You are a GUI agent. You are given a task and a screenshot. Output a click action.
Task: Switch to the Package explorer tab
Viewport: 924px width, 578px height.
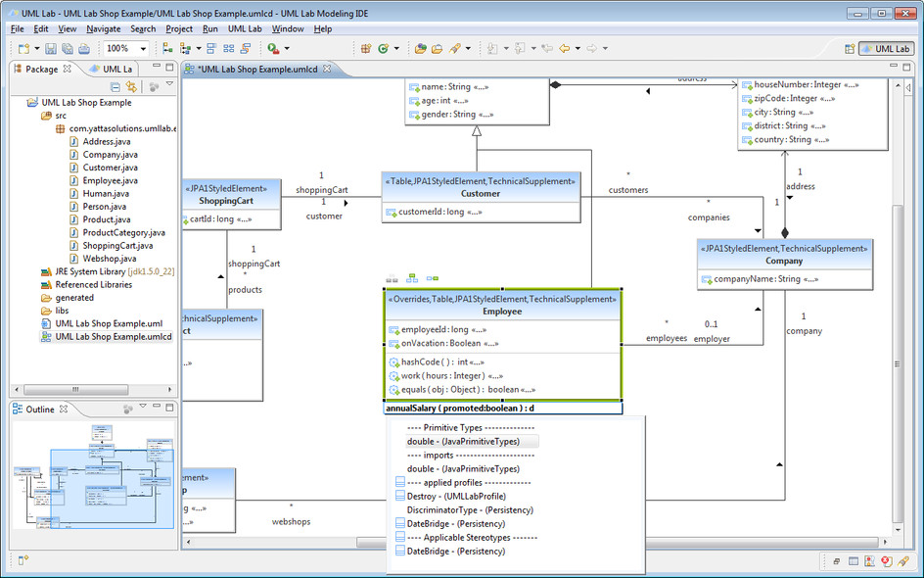point(41,69)
